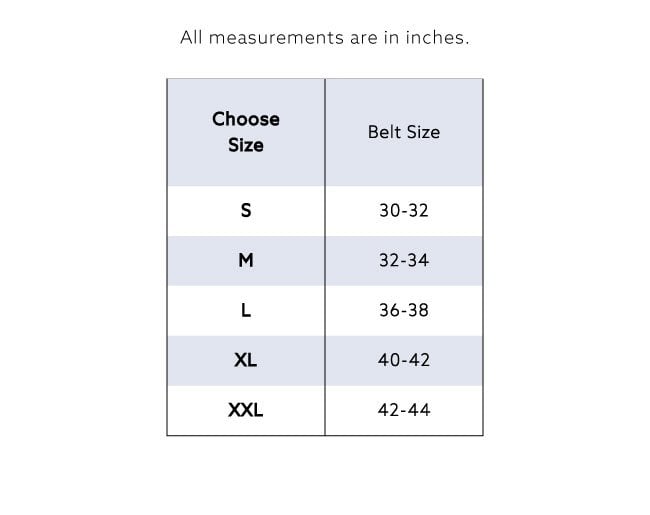The image size is (650, 515).
Task: Select the L size cell
Action: click(x=246, y=310)
